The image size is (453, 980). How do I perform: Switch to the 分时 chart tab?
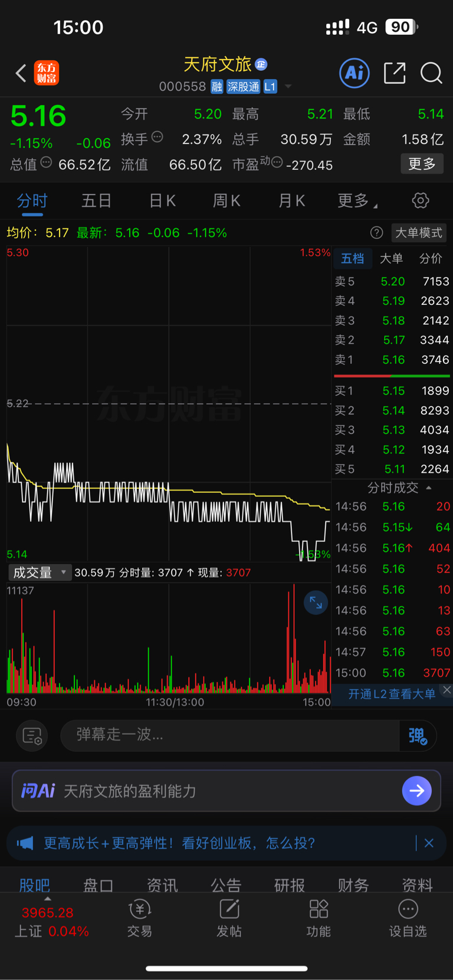tap(32, 201)
